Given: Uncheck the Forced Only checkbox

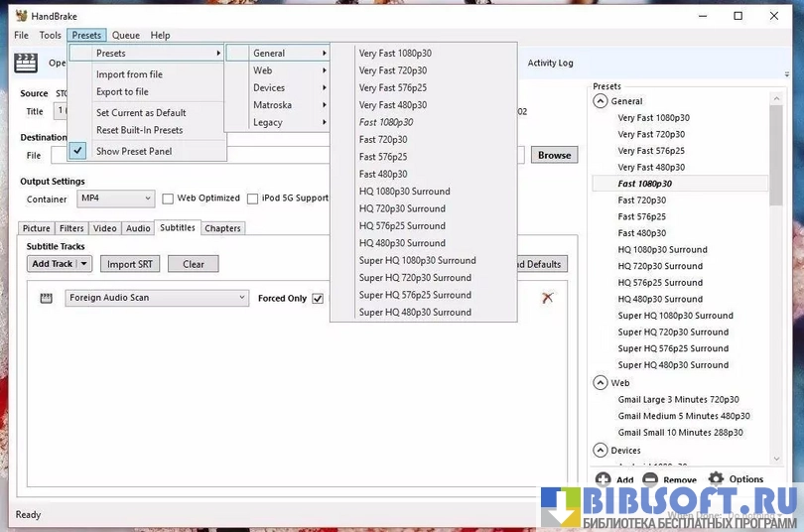Looking at the screenshot, I should tap(318, 298).
